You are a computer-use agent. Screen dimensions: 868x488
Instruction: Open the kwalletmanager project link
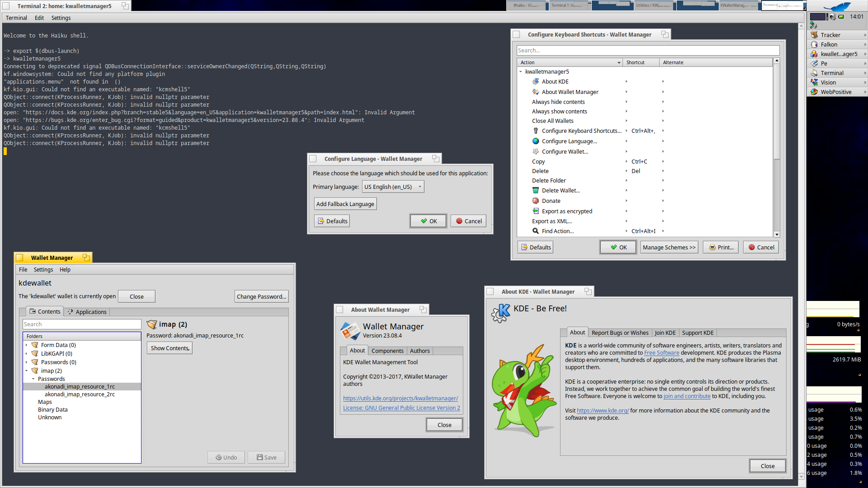(x=400, y=398)
